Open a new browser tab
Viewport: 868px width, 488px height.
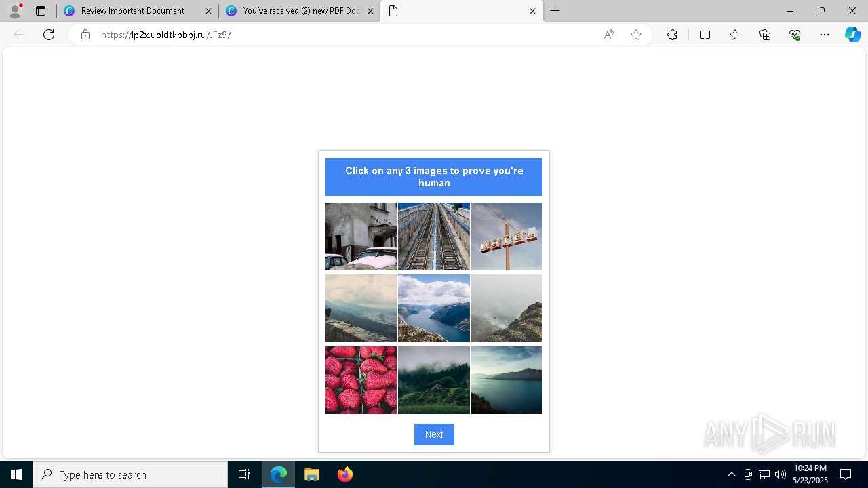pyautogui.click(x=555, y=11)
